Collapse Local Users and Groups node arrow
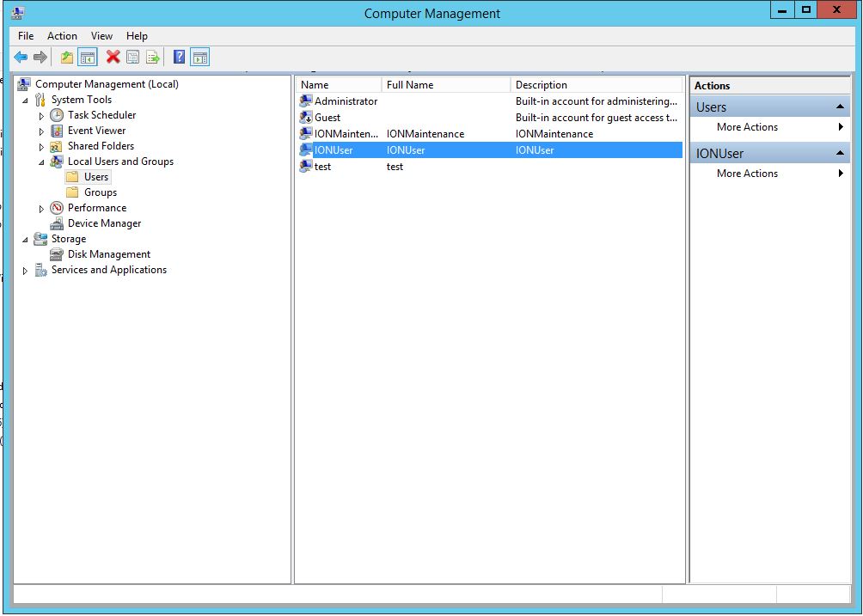This screenshot has width=863, height=616. 41,162
